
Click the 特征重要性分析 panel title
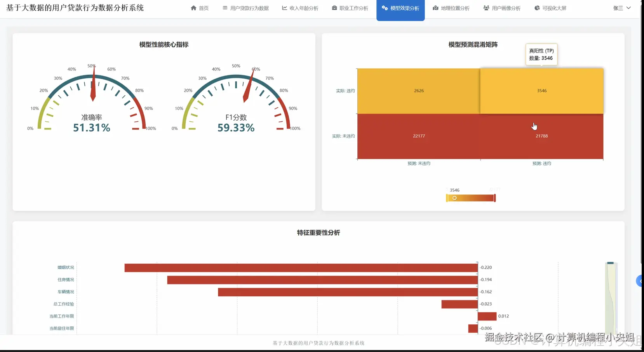(319, 233)
